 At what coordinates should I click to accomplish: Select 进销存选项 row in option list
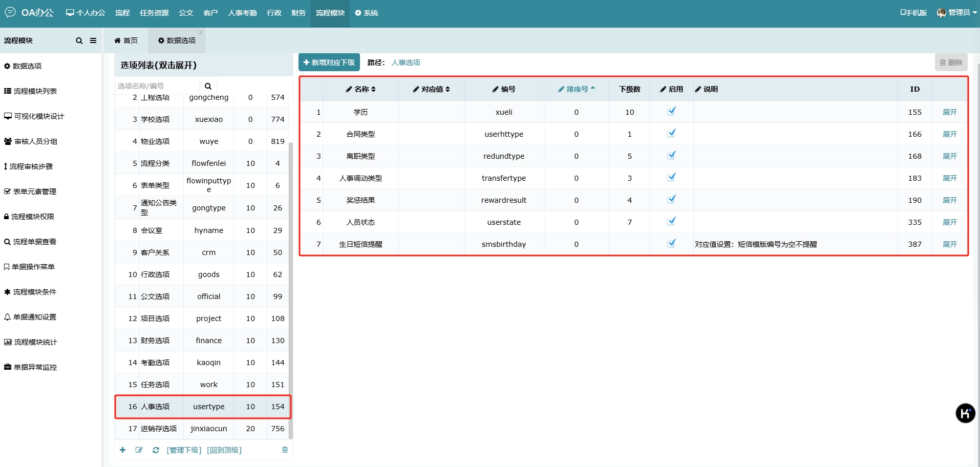pos(202,429)
